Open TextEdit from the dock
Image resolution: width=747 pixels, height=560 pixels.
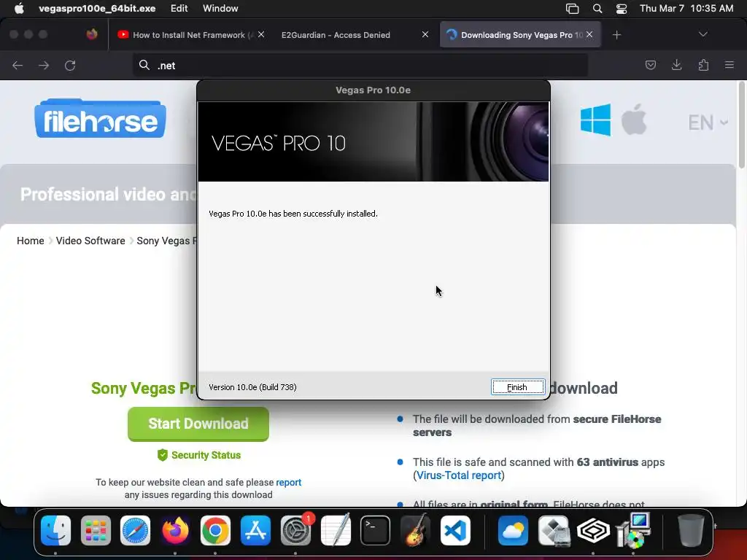[336, 529]
